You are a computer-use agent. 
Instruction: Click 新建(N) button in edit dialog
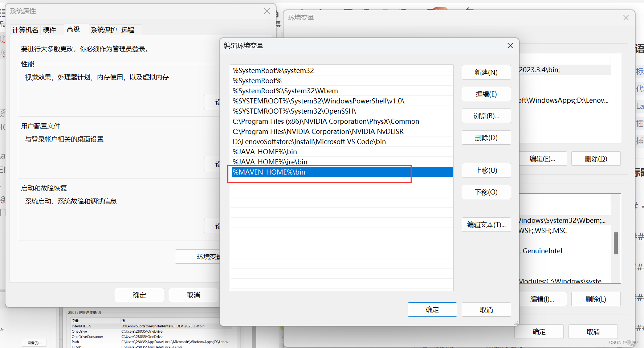tap(486, 72)
